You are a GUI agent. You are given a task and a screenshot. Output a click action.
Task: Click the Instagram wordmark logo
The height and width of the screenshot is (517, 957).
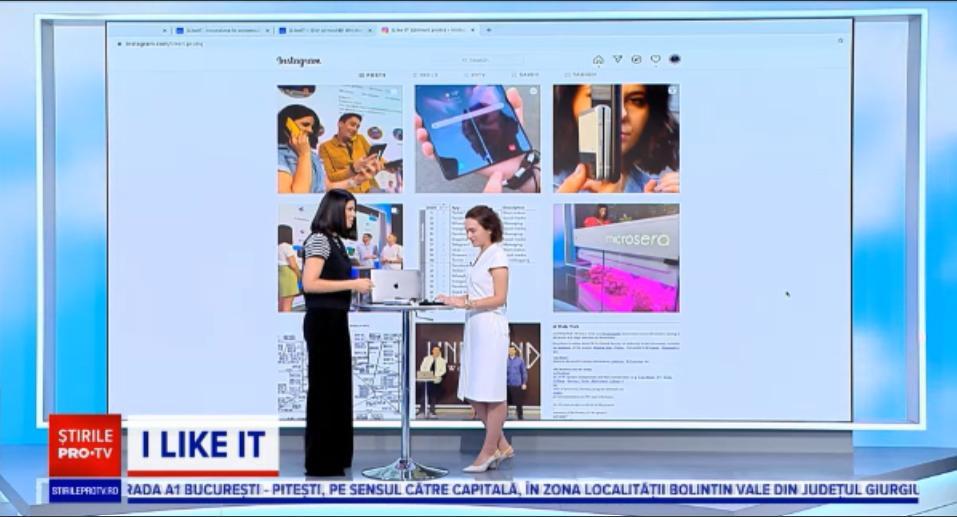pyautogui.click(x=298, y=60)
